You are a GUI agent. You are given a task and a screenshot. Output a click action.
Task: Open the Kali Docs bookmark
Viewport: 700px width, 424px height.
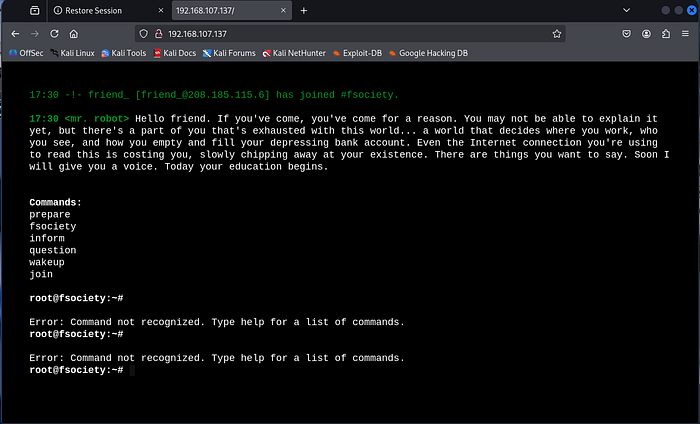tap(175, 53)
